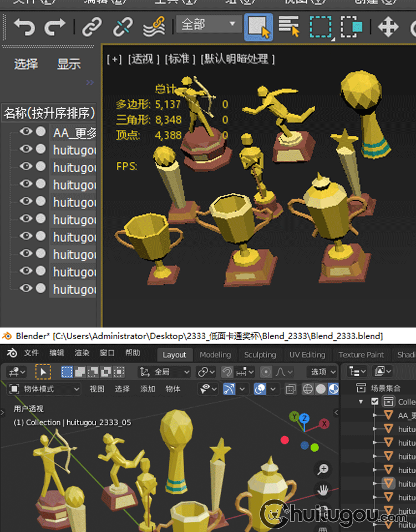Screen dimensions: 416x532
Task: Collapse the Collection triangle in Blender outliner
Action: tap(361, 402)
